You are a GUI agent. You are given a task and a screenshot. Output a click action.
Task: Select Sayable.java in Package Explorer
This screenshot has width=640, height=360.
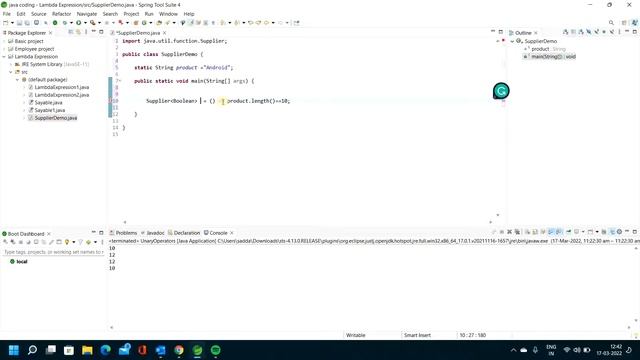pos(48,102)
